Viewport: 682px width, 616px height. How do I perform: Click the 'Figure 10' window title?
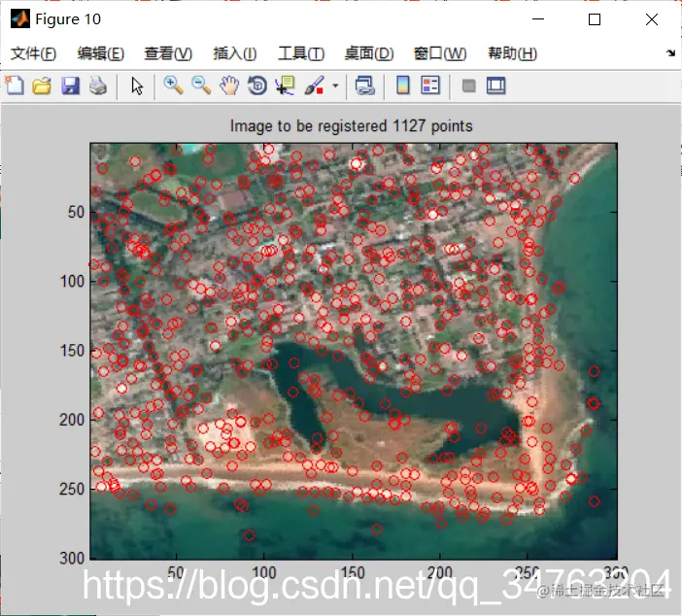(x=68, y=19)
